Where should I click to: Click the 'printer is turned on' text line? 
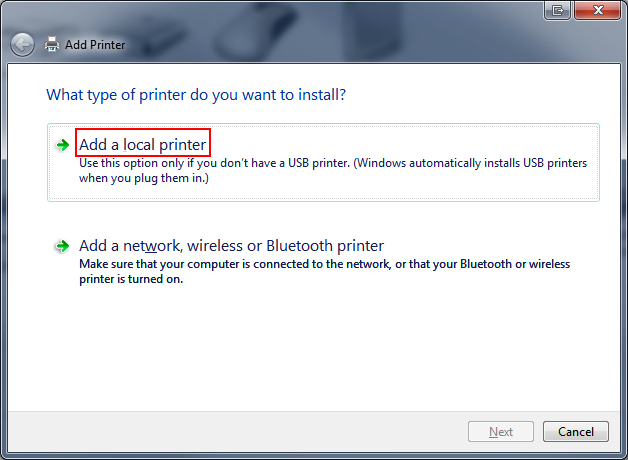tap(131, 279)
